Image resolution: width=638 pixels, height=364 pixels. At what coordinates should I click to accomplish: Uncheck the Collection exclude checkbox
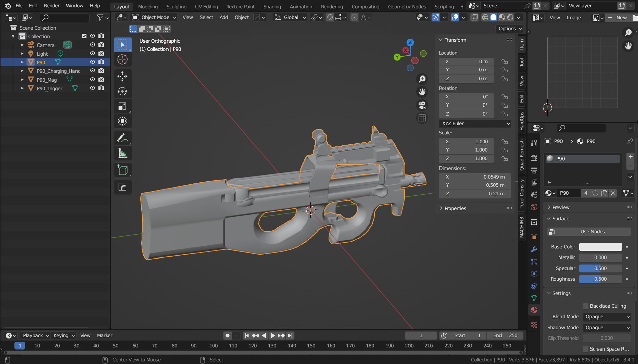tap(84, 36)
